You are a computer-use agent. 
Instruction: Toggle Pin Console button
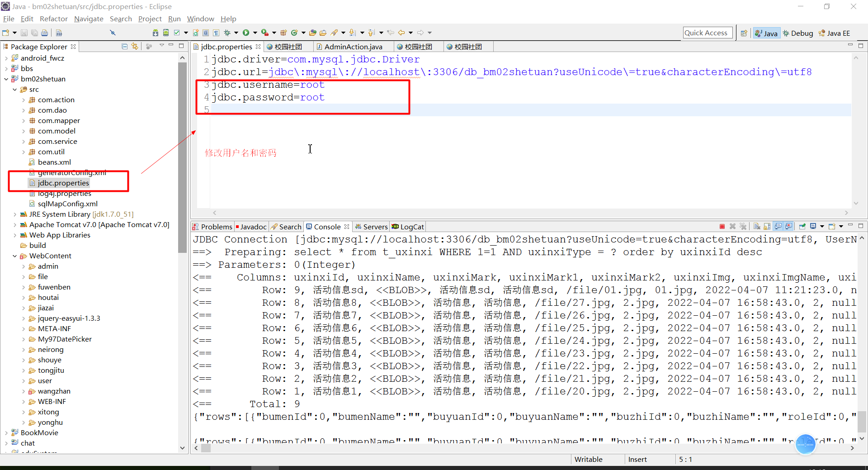pyautogui.click(x=802, y=226)
